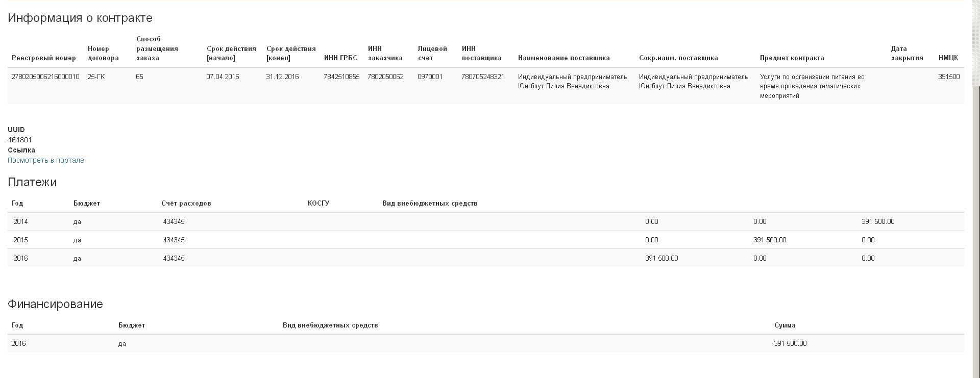Viewport: 980px width, 378px height.
Task: Click 'Дата закрытия' column header
Action: (907, 53)
